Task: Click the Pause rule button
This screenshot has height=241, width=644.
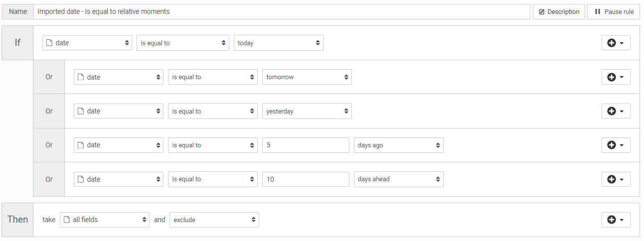Action: (614, 11)
